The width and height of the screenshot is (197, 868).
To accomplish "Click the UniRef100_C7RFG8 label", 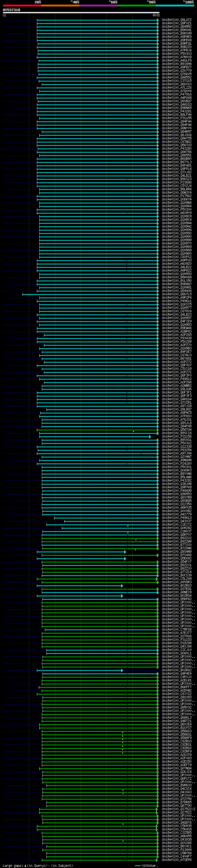I will coord(176,629).
